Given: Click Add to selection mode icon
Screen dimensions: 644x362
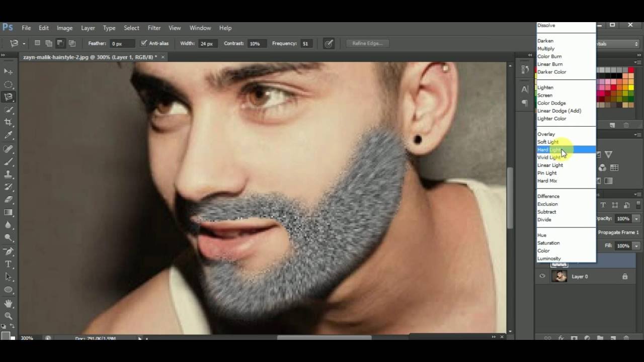Looking at the screenshot, I should coord(49,43).
